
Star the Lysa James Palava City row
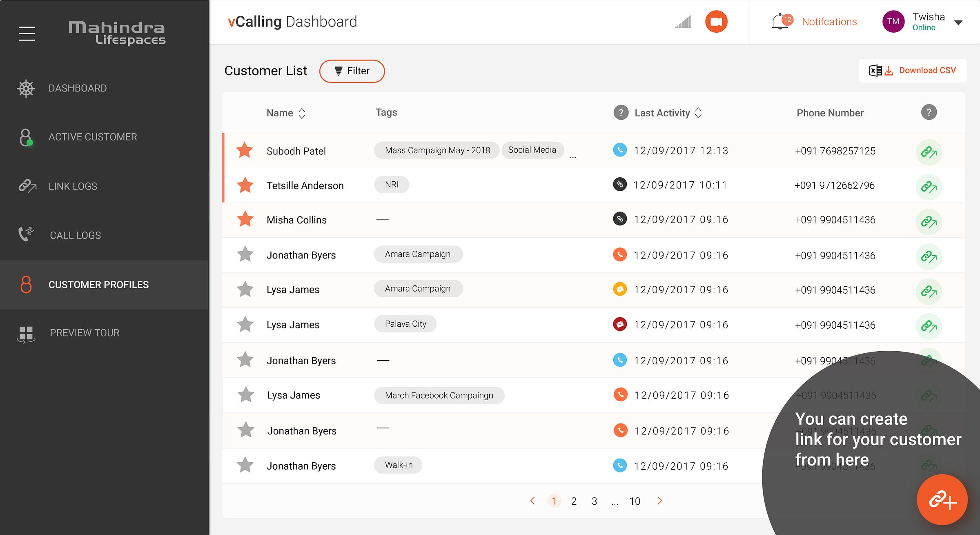(245, 325)
